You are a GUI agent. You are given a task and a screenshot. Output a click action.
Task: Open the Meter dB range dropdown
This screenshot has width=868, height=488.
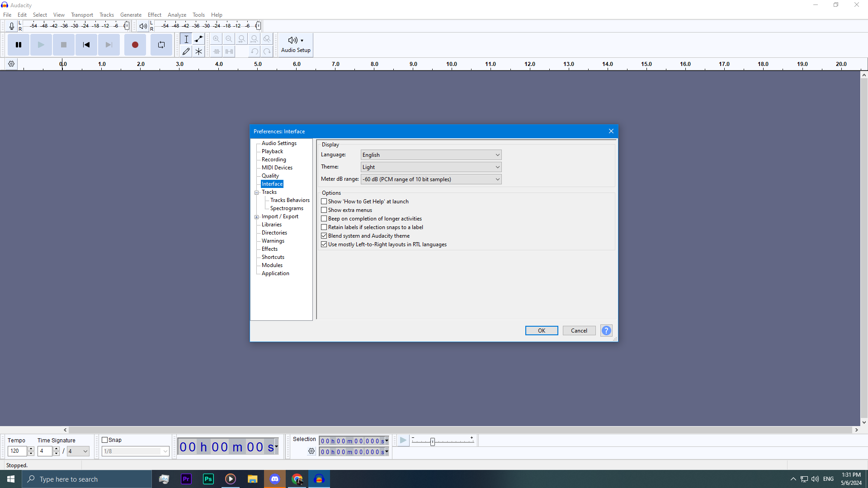pyautogui.click(x=431, y=179)
